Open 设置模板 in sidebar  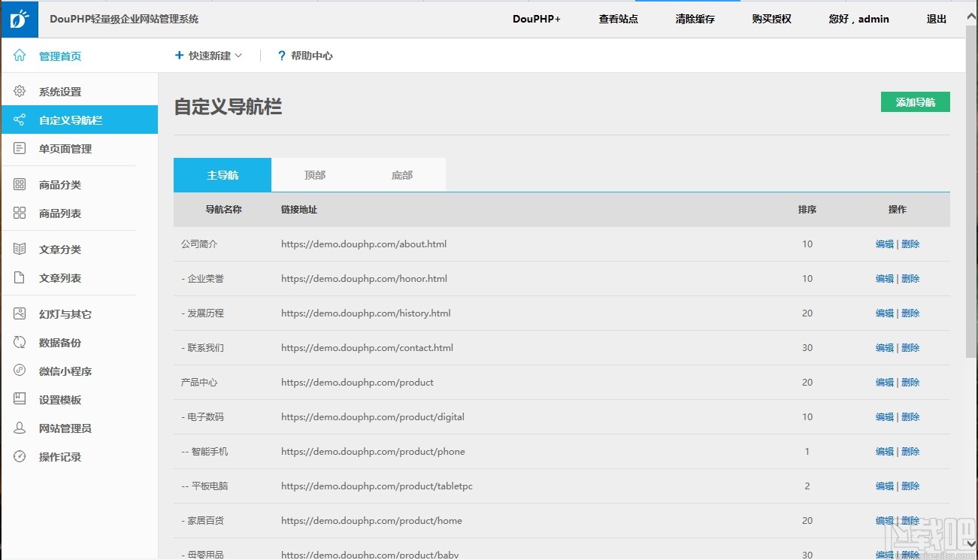coord(60,400)
